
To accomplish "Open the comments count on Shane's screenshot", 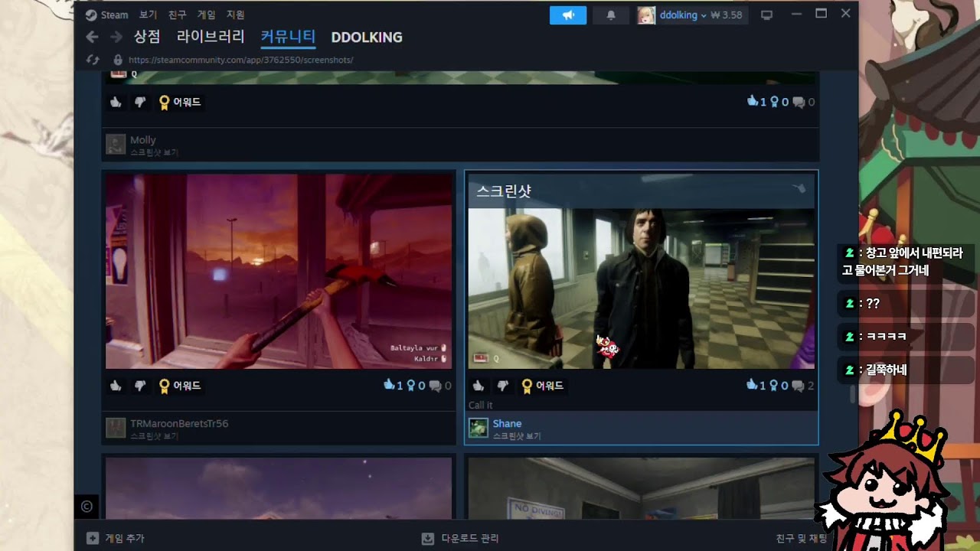I will coord(804,386).
